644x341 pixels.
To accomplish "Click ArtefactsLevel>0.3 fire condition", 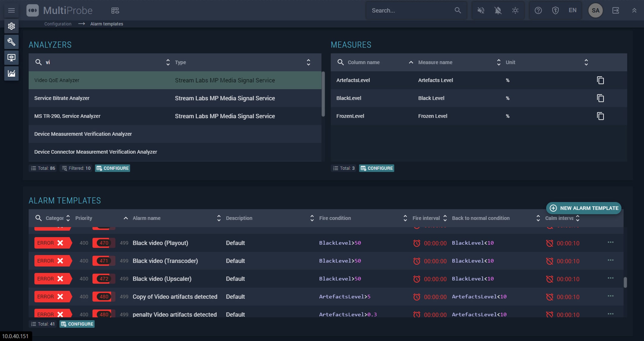I will pos(348,314).
